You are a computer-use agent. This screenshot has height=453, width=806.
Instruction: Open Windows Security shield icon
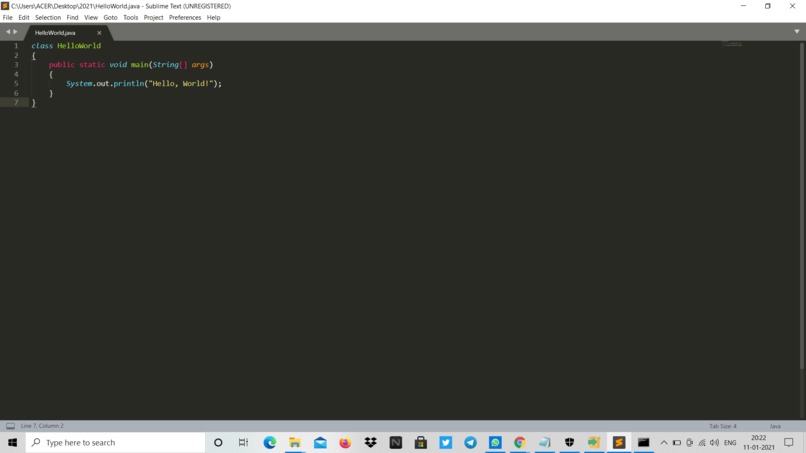coord(569,442)
